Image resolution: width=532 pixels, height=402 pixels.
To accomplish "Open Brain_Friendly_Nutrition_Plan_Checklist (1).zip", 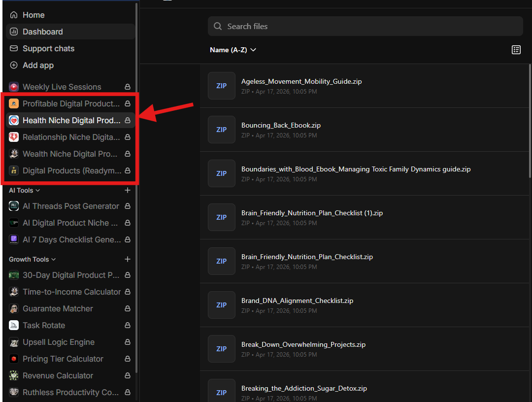I will (364, 217).
